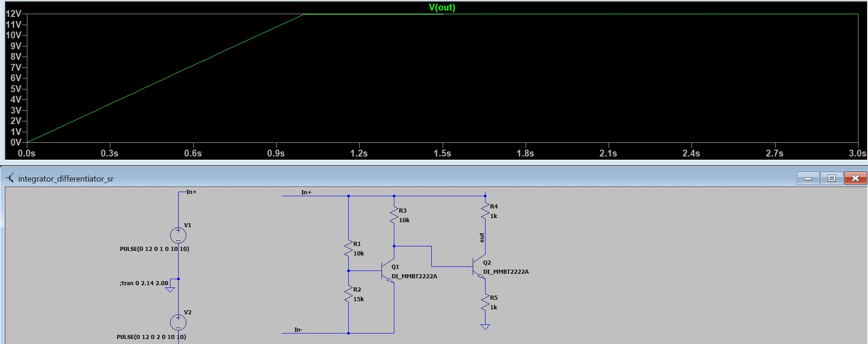Click the V(out) trace label
The height and width of the screenshot is (344, 868).
click(x=442, y=7)
